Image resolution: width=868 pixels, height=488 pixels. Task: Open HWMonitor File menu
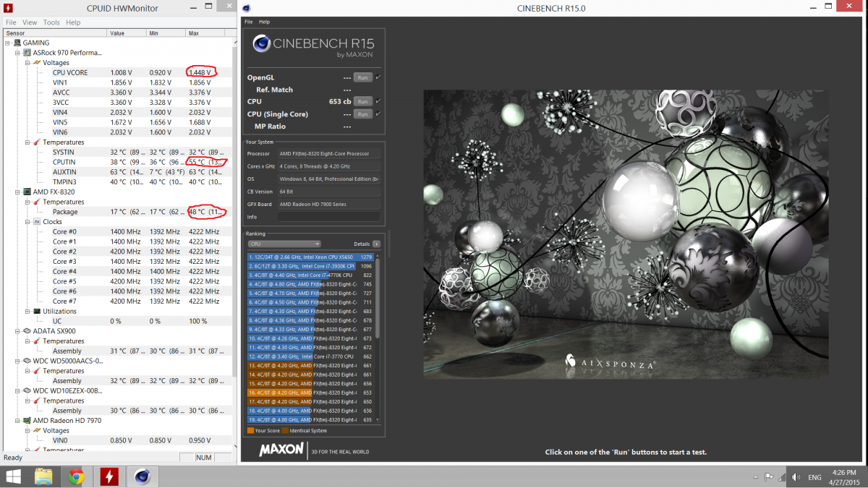click(11, 22)
